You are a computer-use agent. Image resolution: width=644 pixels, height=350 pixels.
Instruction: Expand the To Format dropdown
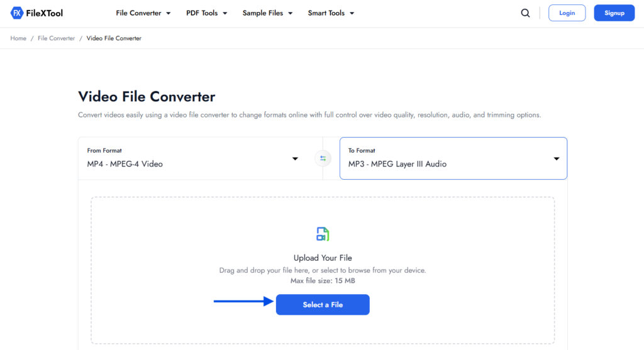453,158
